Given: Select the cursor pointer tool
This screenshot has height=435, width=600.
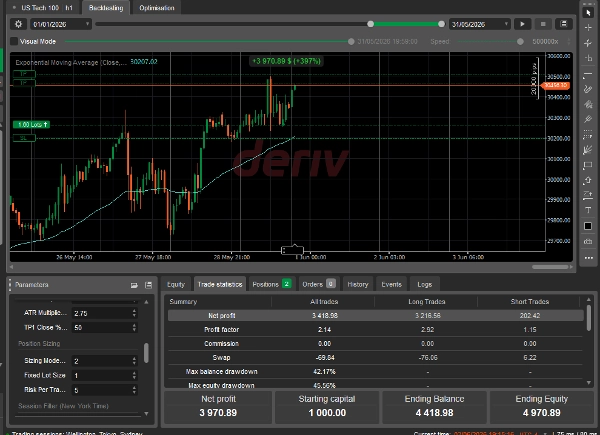Looking at the screenshot, I should tap(588, 13).
